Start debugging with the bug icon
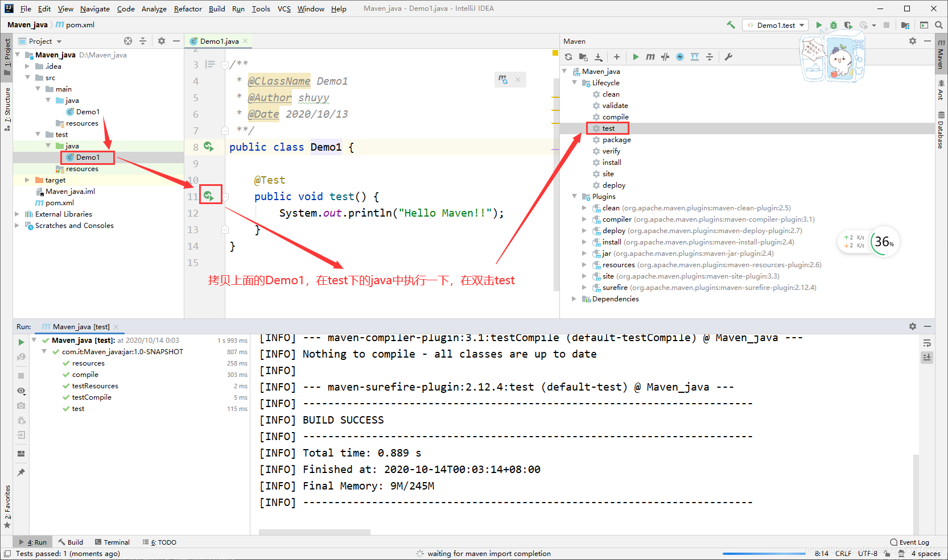Image resolution: width=948 pixels, height=560 pixels. [x=834, y=25]
